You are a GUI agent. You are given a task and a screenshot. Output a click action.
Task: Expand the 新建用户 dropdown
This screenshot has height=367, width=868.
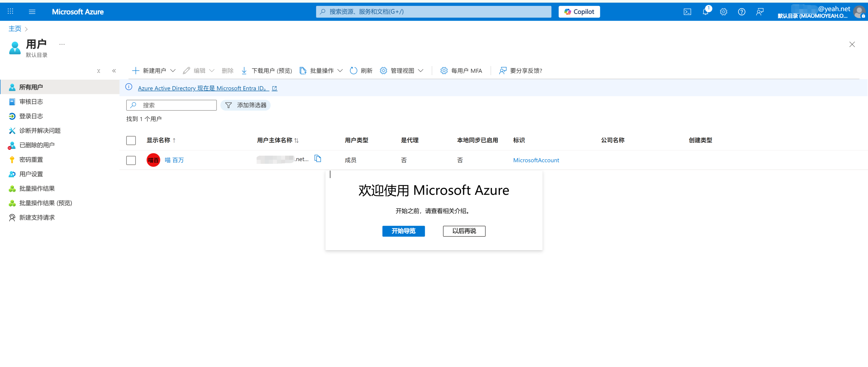pyautogui.click(x=173, y=71)
